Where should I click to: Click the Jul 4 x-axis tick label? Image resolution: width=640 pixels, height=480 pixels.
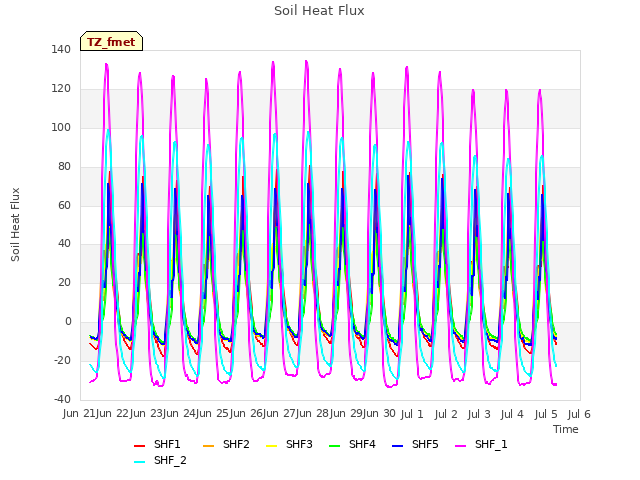[512, 414]
